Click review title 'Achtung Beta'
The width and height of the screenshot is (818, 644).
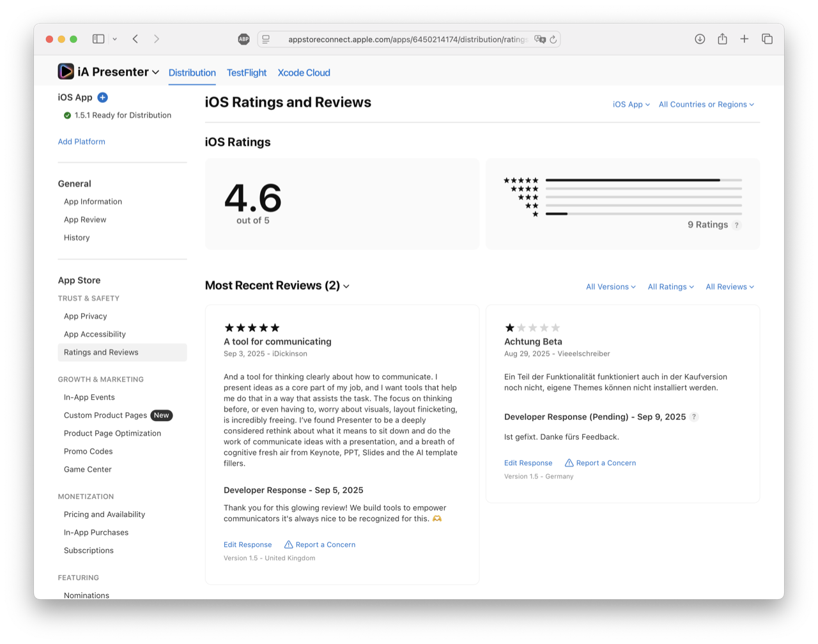click(533, 342)
